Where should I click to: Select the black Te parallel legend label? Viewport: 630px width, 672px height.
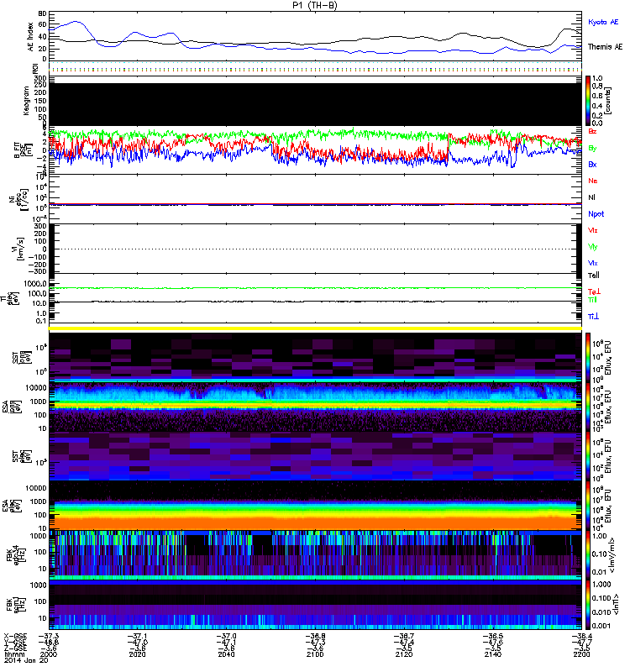point(594,276)
